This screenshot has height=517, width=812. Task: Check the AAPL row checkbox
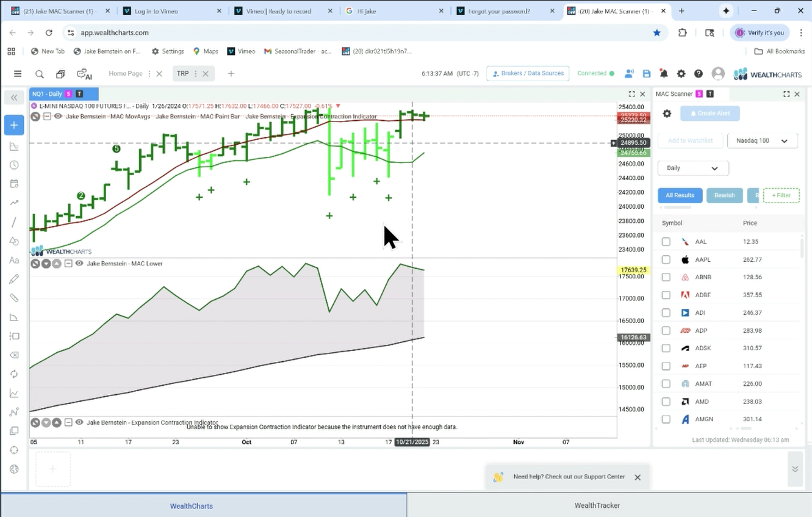point(666,259)
